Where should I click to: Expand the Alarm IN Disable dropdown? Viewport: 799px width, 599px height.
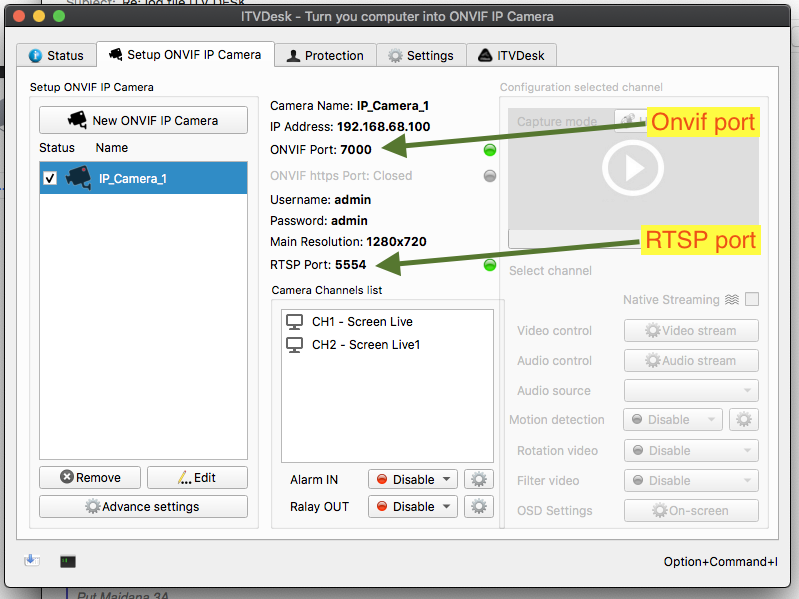pos(412,480)
